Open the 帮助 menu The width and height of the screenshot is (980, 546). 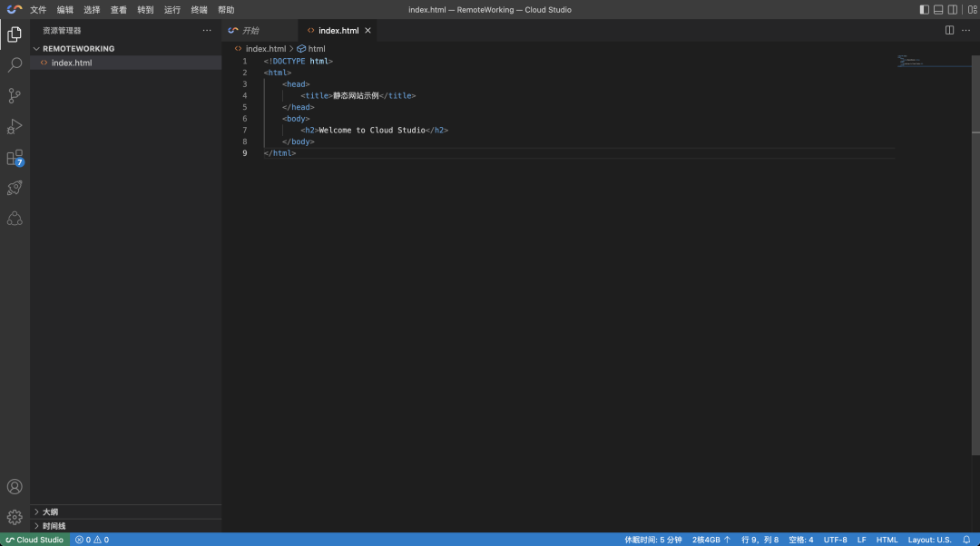click(226, 10)
